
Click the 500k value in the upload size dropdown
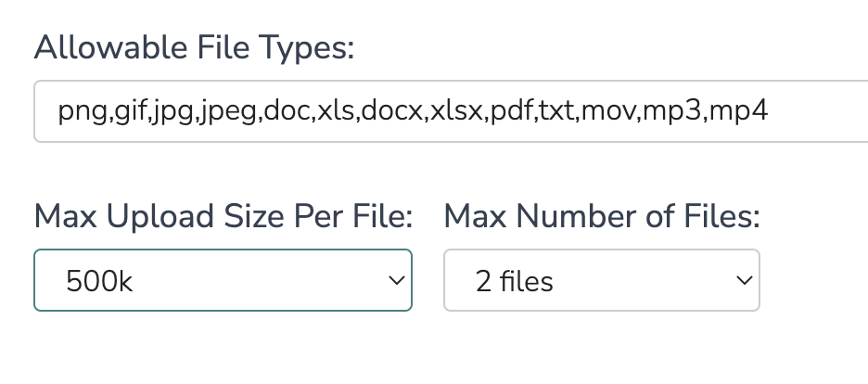pyautogui.click(x=99, y=281)
